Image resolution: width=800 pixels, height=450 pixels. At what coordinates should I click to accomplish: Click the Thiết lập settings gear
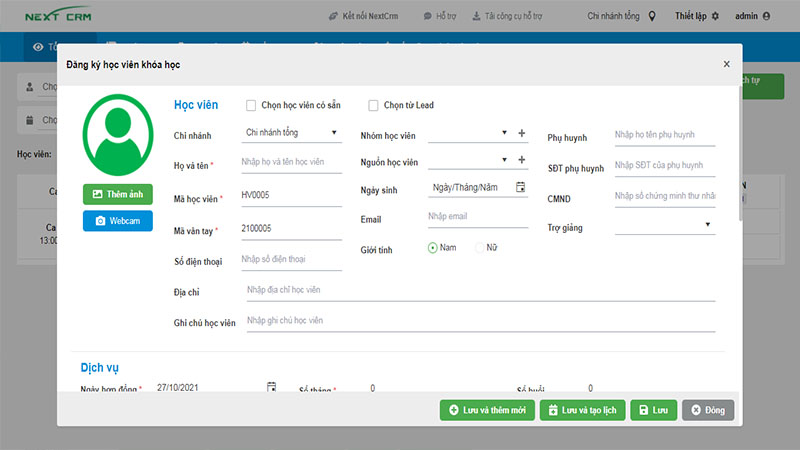(715, 16)
